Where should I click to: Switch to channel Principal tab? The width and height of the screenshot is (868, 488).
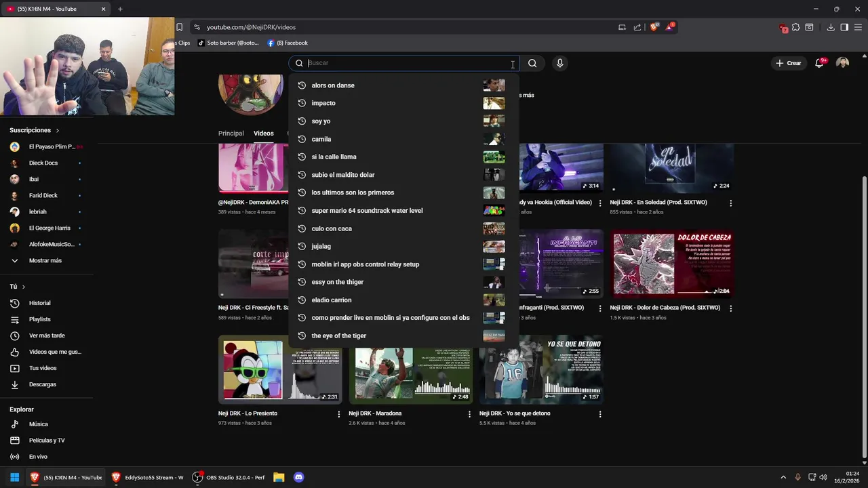coord(231,134)
